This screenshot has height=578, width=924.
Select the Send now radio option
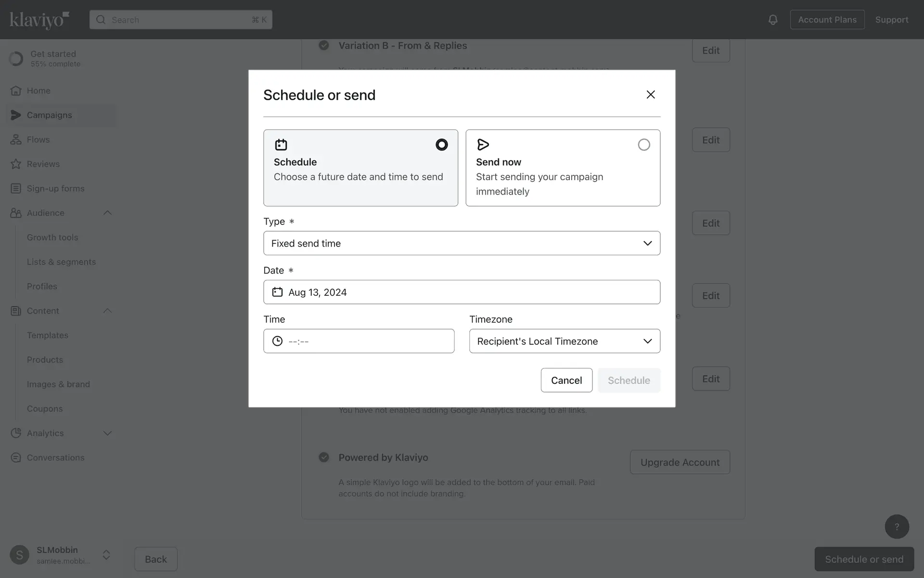643,144
